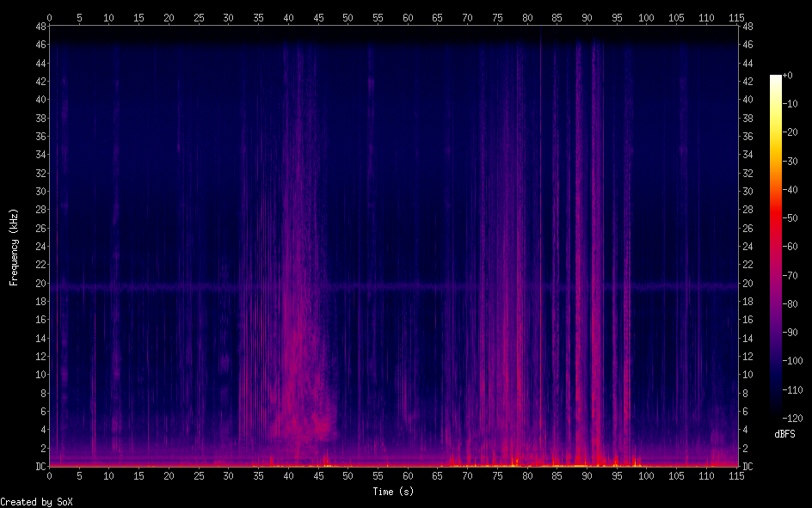This screenshot has width=812, height=508.
Task: Click the DC label on right frequency axis
Action: pos(747,467)
